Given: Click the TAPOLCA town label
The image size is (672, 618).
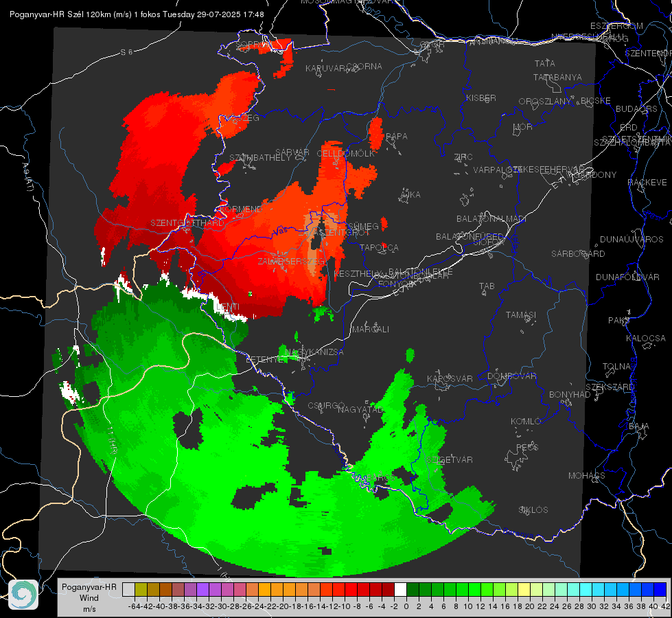Looking at the screenshot, I should pyautogui.click(x=380, y=247).
